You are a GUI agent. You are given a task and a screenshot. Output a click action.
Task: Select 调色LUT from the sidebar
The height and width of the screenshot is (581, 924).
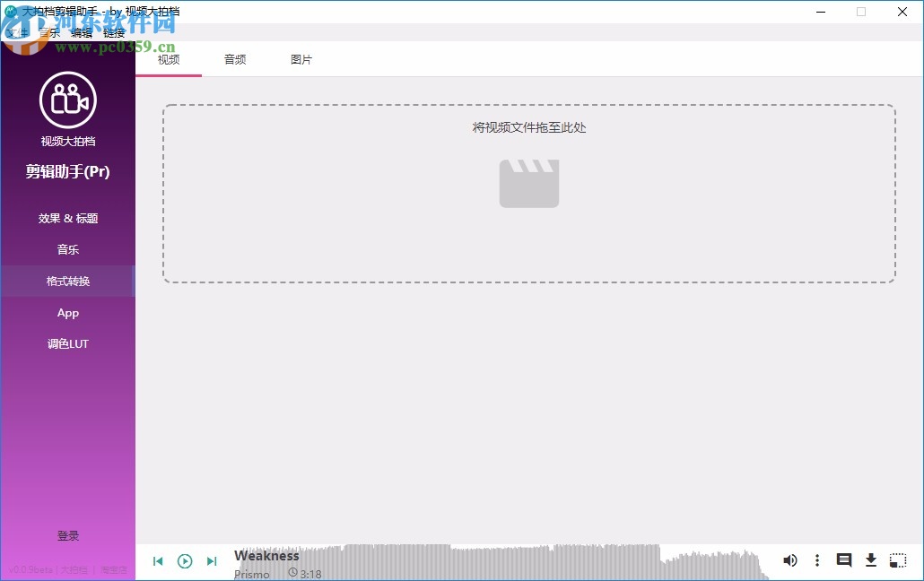click(x=67, y=343)
